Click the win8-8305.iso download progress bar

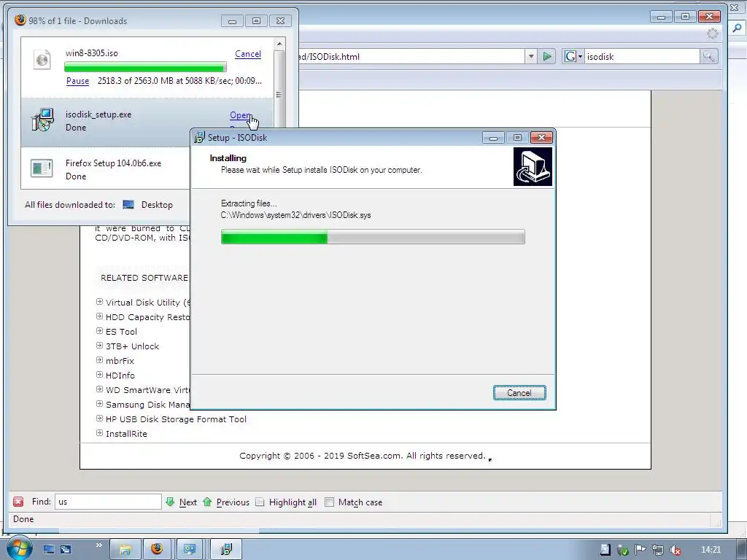[x=145, y=66]
